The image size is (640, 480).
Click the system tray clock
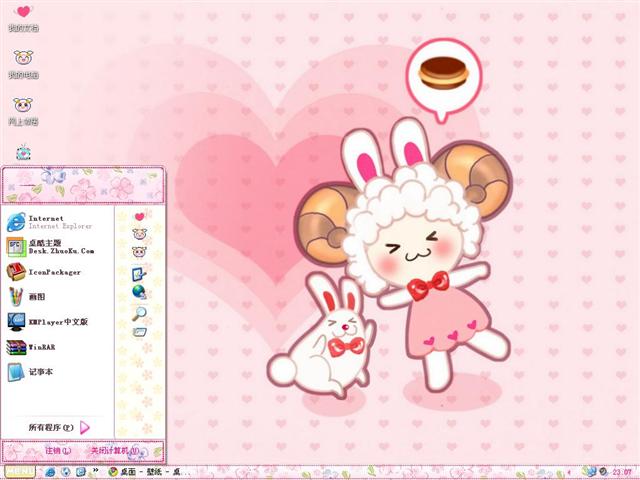pyautogui.click(x=622, y=472)
